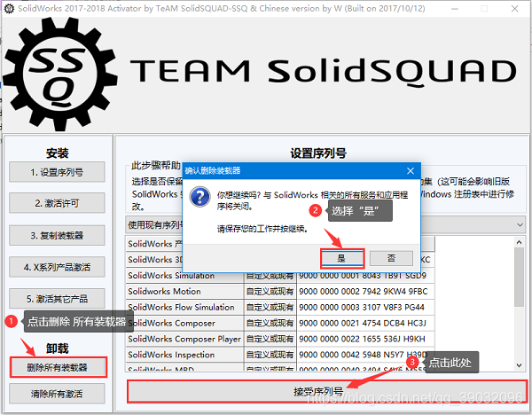Viewport: 532px width, 415px height.
Task: Click the '清除所有激活' button
Action: (57, 394)
